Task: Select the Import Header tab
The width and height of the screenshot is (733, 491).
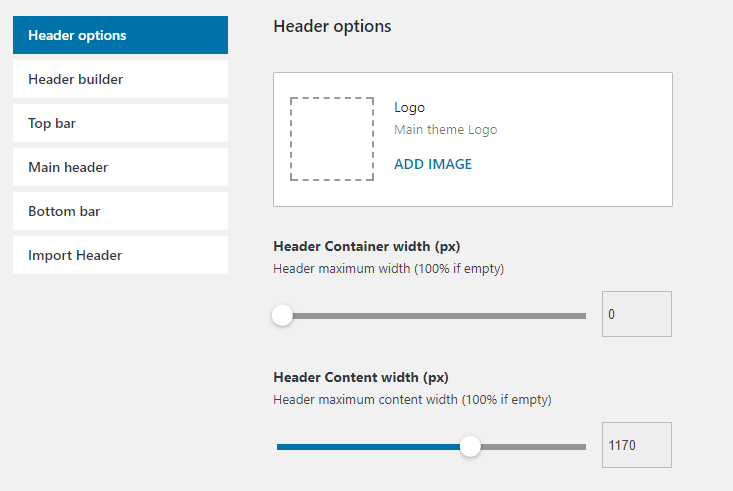Action: 120,255
